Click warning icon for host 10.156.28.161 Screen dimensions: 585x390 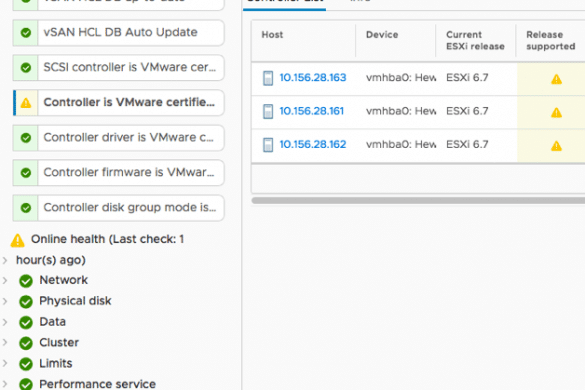tap(556, 112)
